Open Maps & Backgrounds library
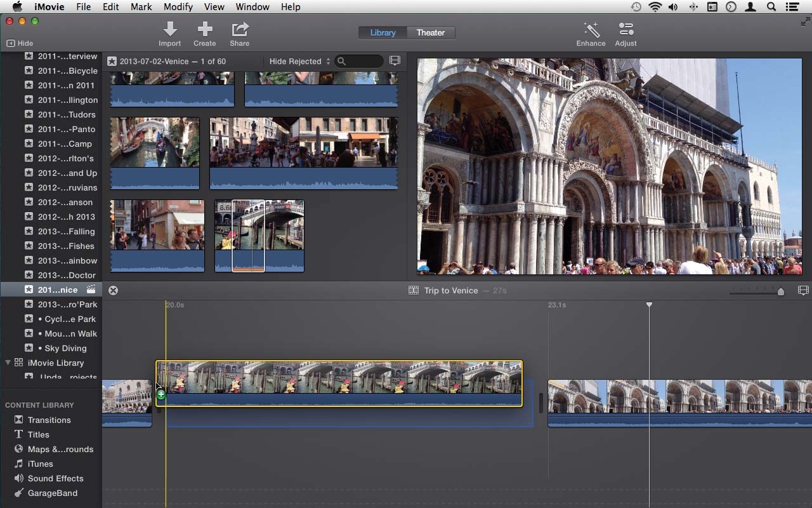The height and width of the screenshot is (508, 812). point(60,449)
